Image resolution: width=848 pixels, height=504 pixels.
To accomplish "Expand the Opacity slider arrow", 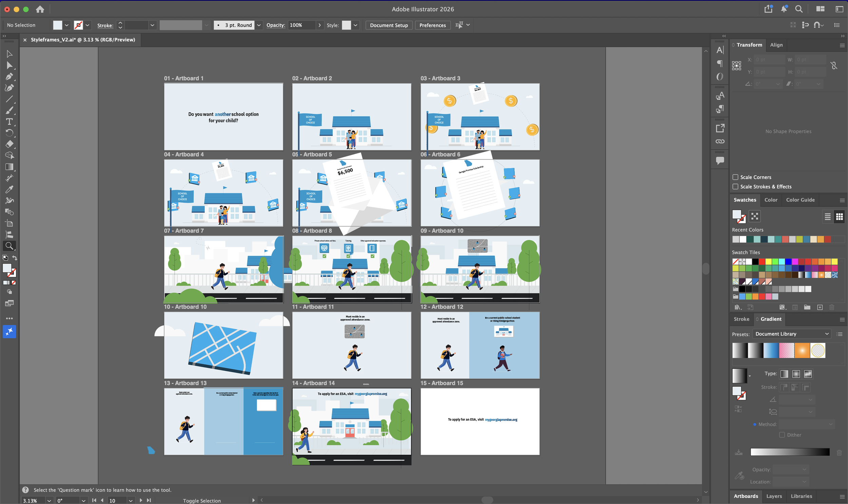I will click(x=319, y=25).
